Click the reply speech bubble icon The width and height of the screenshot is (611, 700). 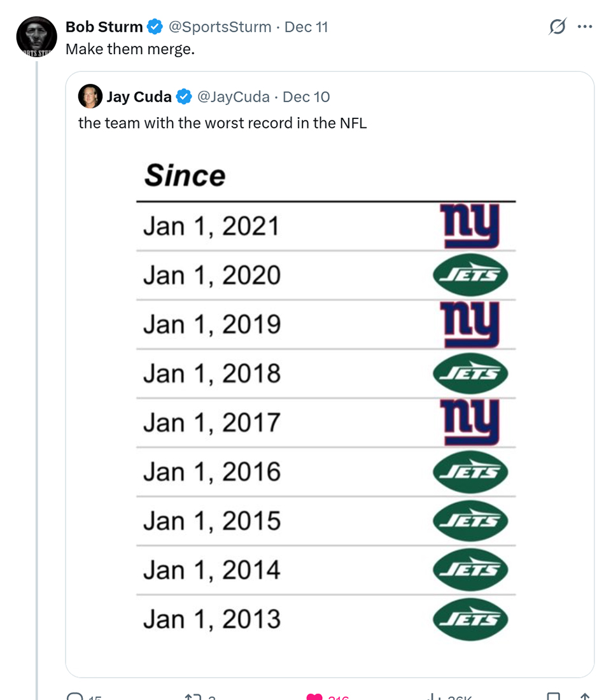point(75,696)
